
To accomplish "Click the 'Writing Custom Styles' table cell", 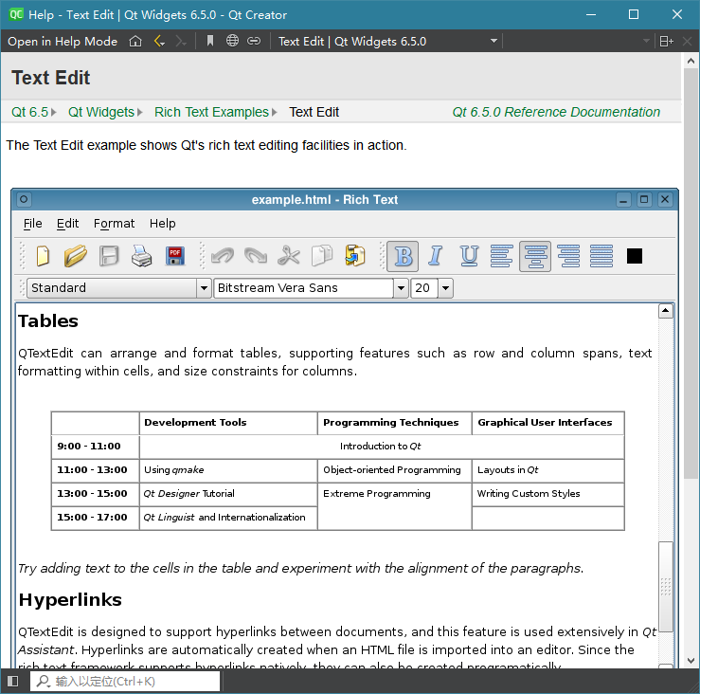I will (x=548, y=494).
